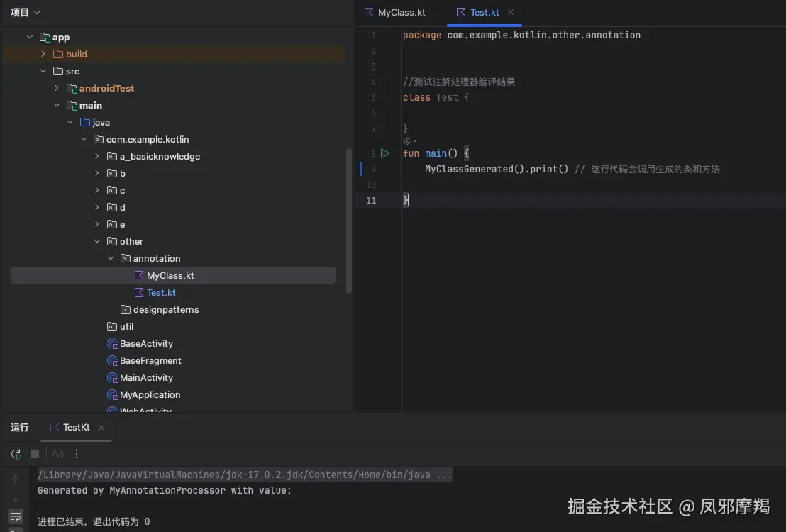Click the class Test declaration line
The height and width of the screenshot is (532, 786).
436,97
